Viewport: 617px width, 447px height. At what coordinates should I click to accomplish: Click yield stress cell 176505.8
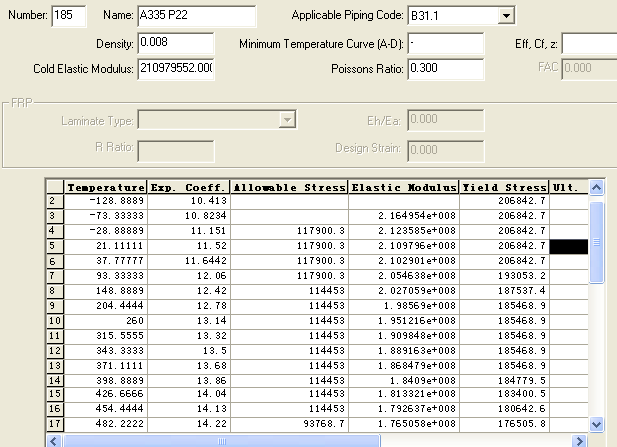click(504, 424)
